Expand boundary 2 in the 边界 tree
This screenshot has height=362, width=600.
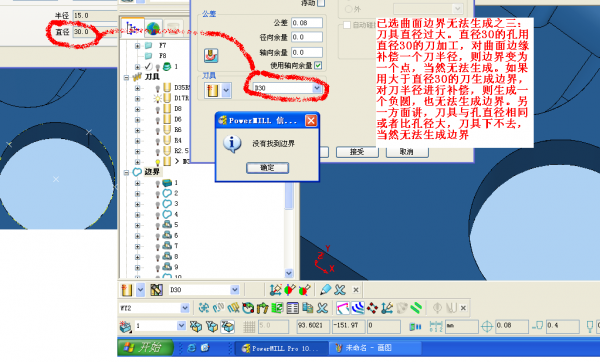[137, 194]
